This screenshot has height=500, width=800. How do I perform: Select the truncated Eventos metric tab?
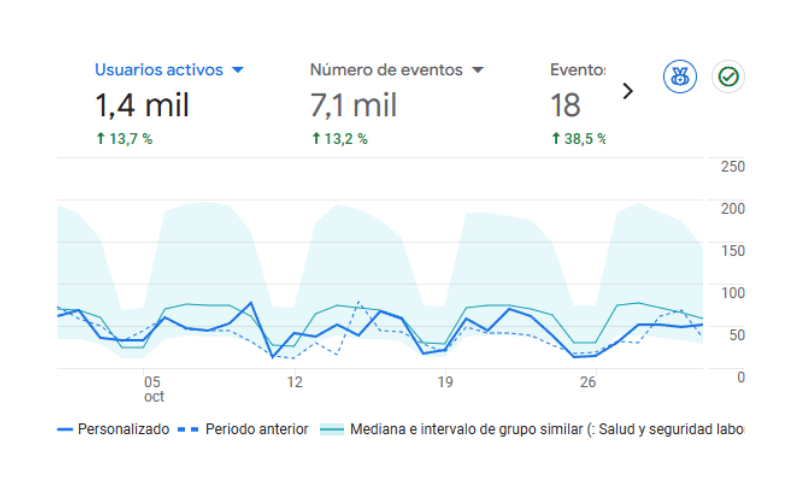pos(578,70)
